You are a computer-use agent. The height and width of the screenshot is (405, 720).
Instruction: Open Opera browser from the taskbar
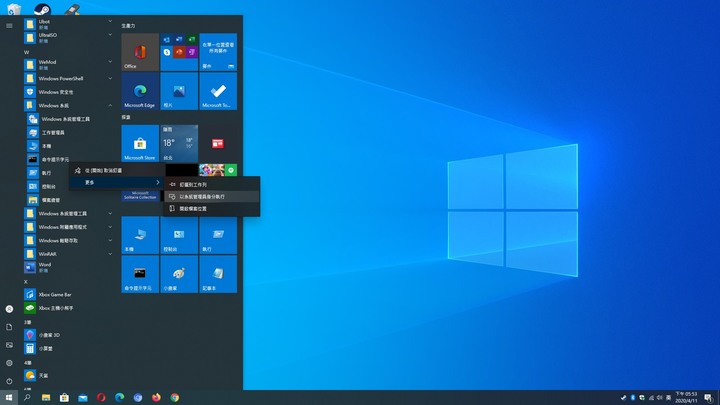pyautogui.click(x=101, y=398)
